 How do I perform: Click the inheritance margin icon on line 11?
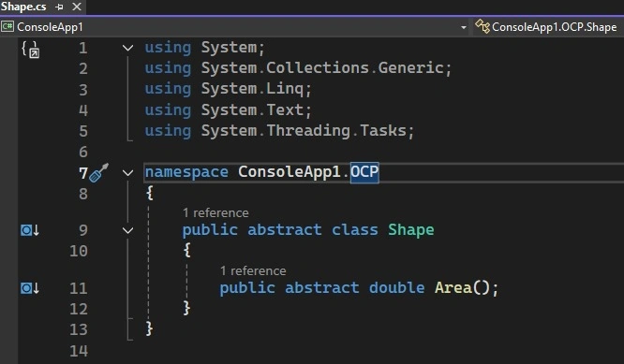tap(30, 287)
